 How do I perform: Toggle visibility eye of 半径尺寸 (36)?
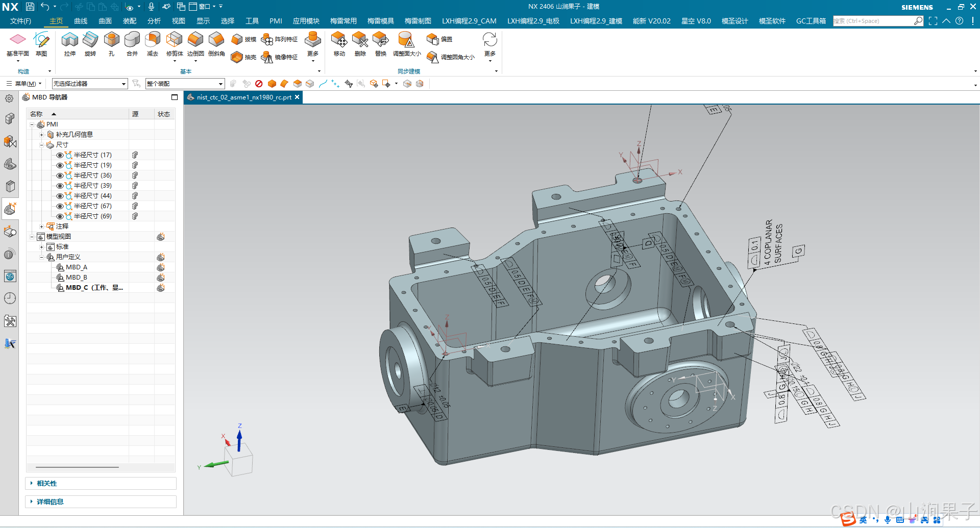coord(60,175)
